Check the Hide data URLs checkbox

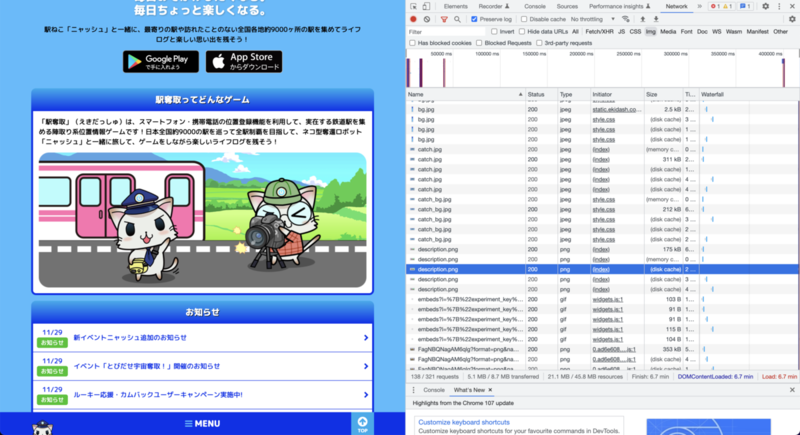522,32
